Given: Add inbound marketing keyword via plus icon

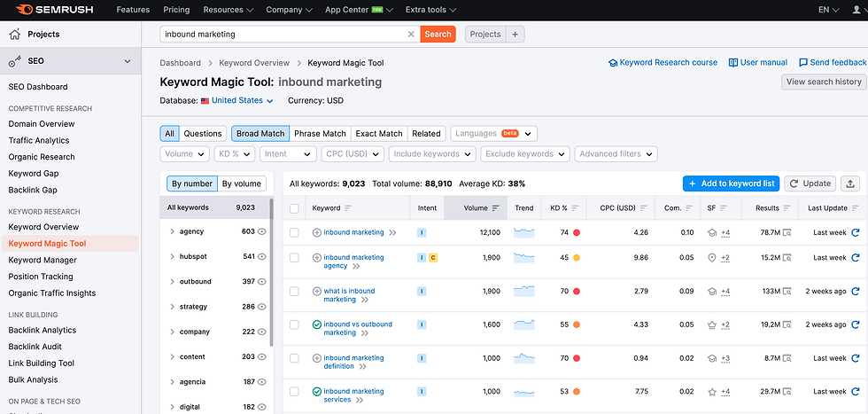Looking at the screenshot, I should [317, 233].
